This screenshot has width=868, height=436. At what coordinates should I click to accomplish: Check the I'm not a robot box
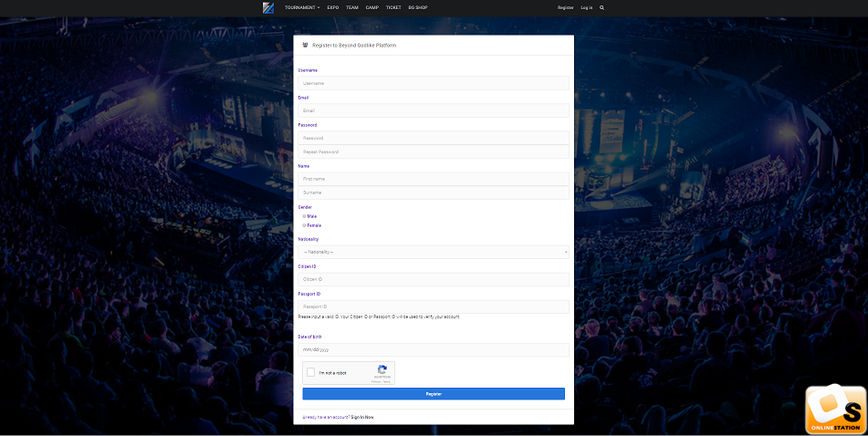pos(311,372)
